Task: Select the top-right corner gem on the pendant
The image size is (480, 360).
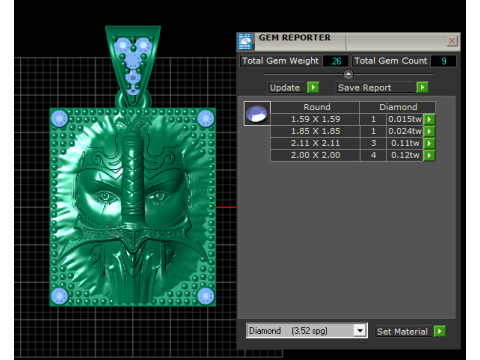Action: coord(205,118)
